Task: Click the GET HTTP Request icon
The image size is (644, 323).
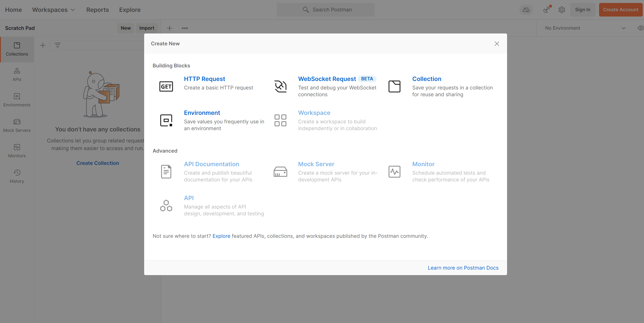Action: point(166,86)
